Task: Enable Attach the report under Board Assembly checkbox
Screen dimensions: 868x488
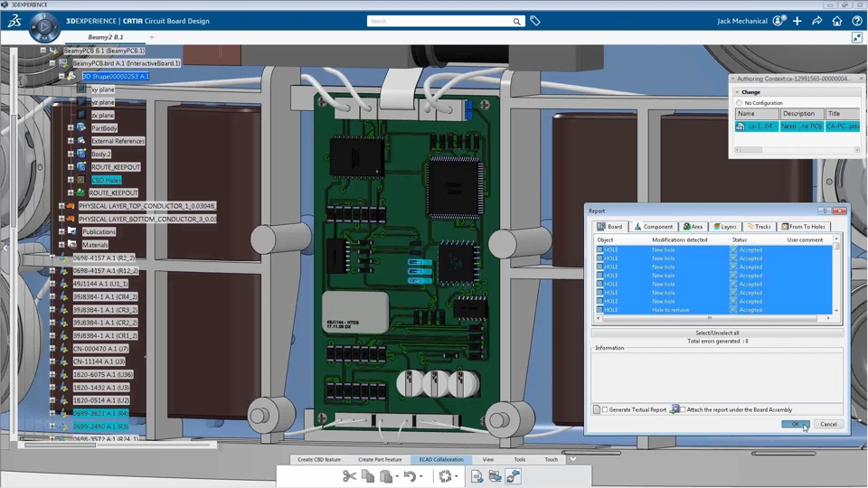Action: (683, 409)
